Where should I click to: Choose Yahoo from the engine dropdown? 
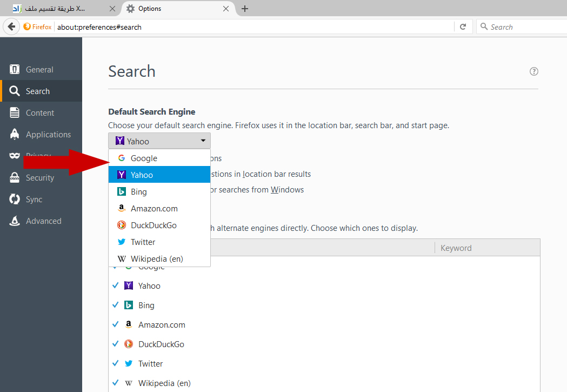tap(159, 175)
